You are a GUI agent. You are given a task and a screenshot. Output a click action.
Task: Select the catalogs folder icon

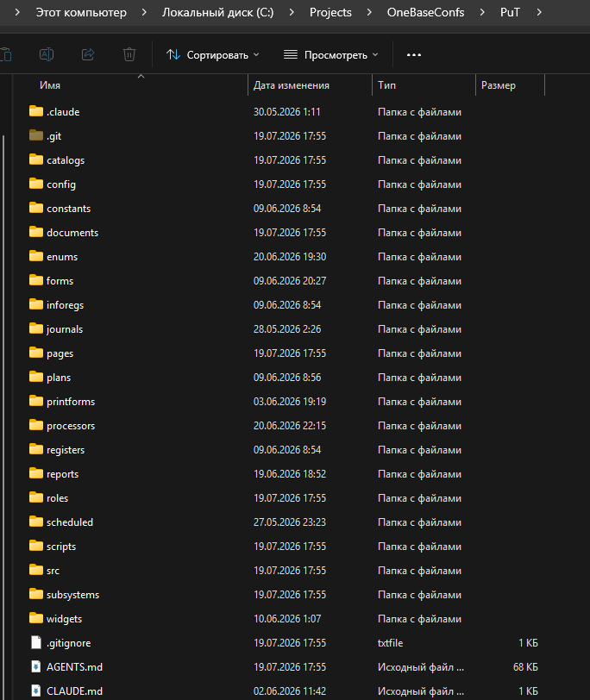(x=36, y=159)
